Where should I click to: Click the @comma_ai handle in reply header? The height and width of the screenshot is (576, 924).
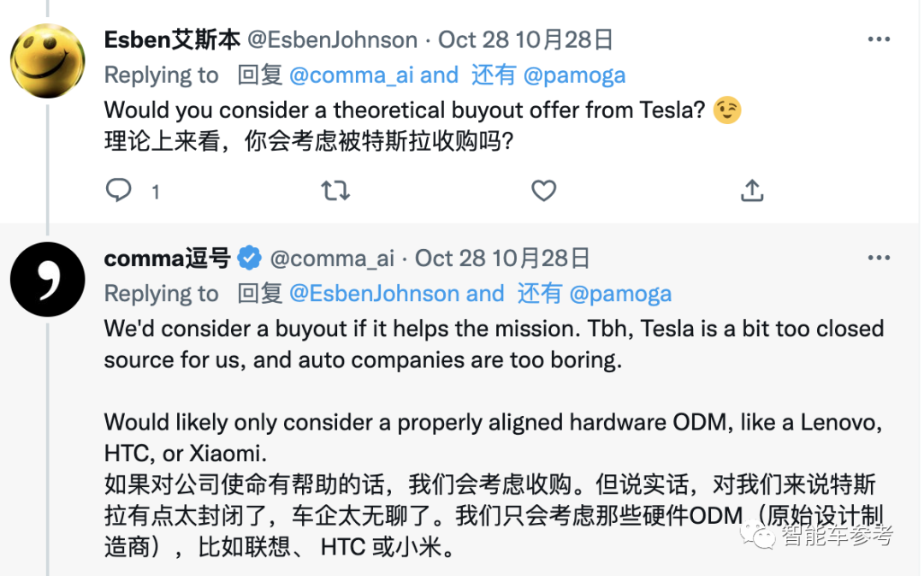(332, 258)
